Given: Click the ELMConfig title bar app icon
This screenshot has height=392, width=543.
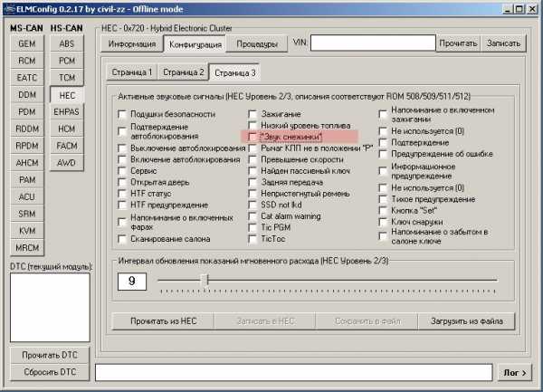Looking at the screenshot, I should (x=9, y=8).
